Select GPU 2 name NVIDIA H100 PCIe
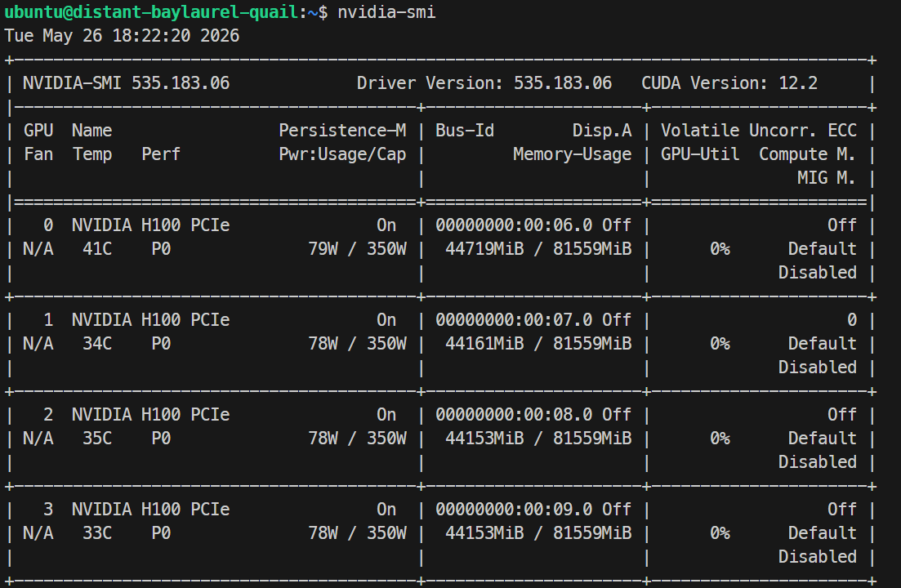 (150, 415)
